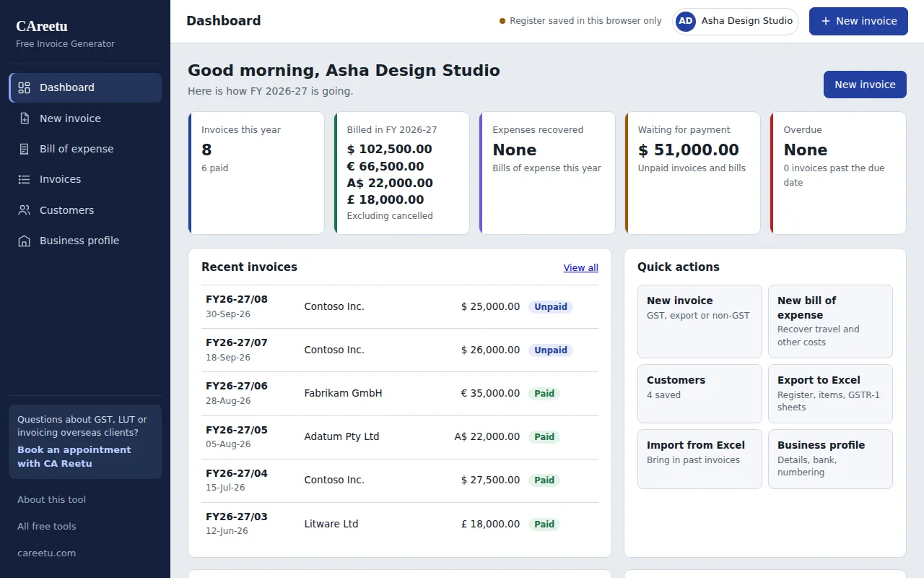Open the All free tools link
The width and height of the screenshot is (924, 578).
pos(46,526)
